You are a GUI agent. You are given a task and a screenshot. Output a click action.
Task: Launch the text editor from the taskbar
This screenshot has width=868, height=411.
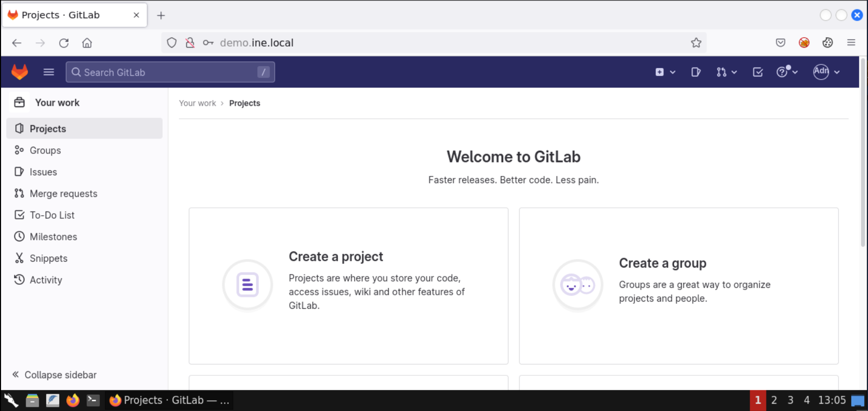pyautogui.click(x=53, y=401)
